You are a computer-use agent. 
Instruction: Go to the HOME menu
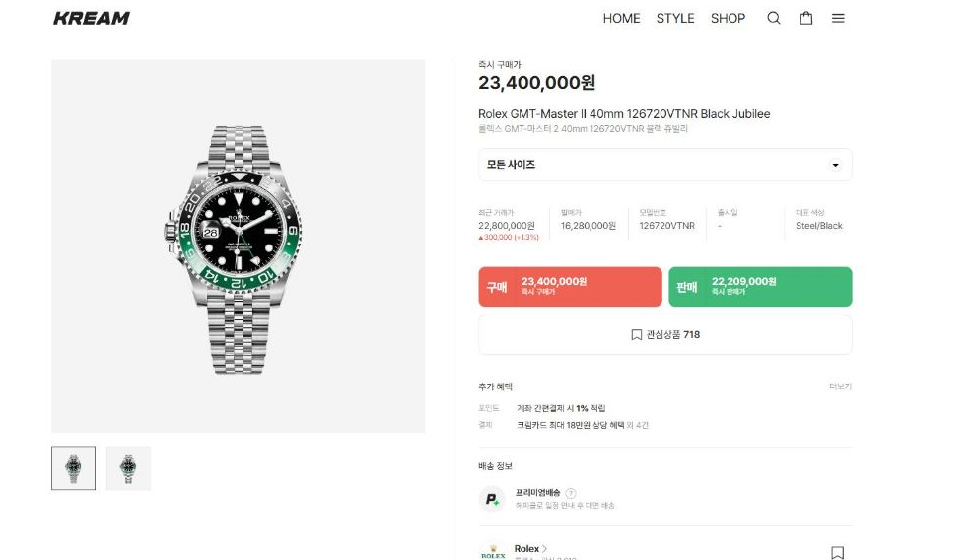click(x=621, y=18)
